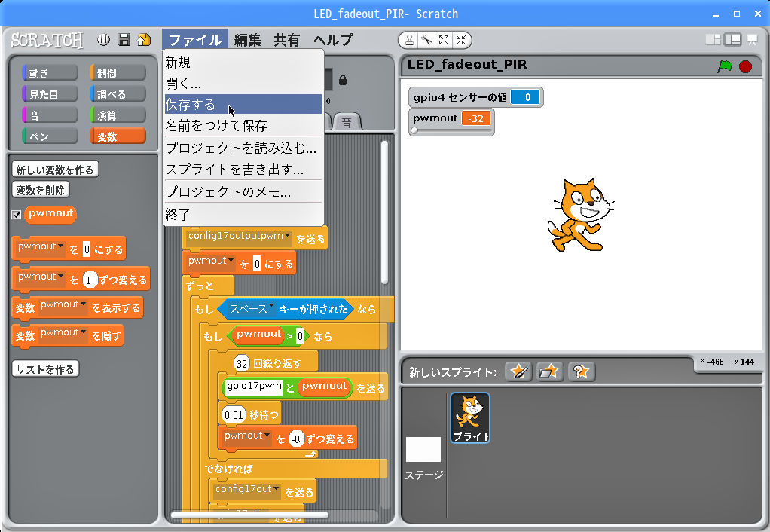Choose 名前をつけて保存 menu item

tap(243, 125)
